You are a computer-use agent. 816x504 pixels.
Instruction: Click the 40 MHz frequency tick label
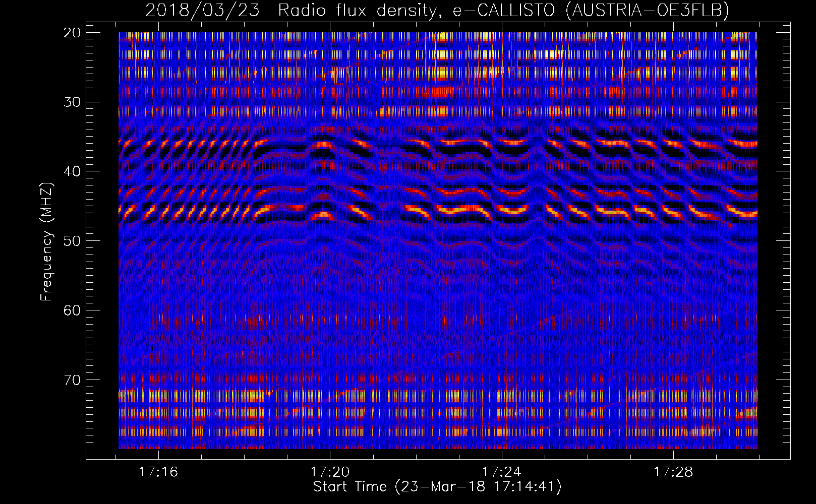[72, 171]
